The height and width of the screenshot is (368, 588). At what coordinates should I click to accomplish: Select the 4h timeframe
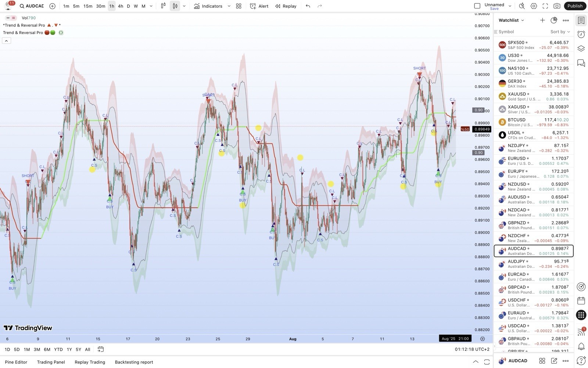[121, 6]
